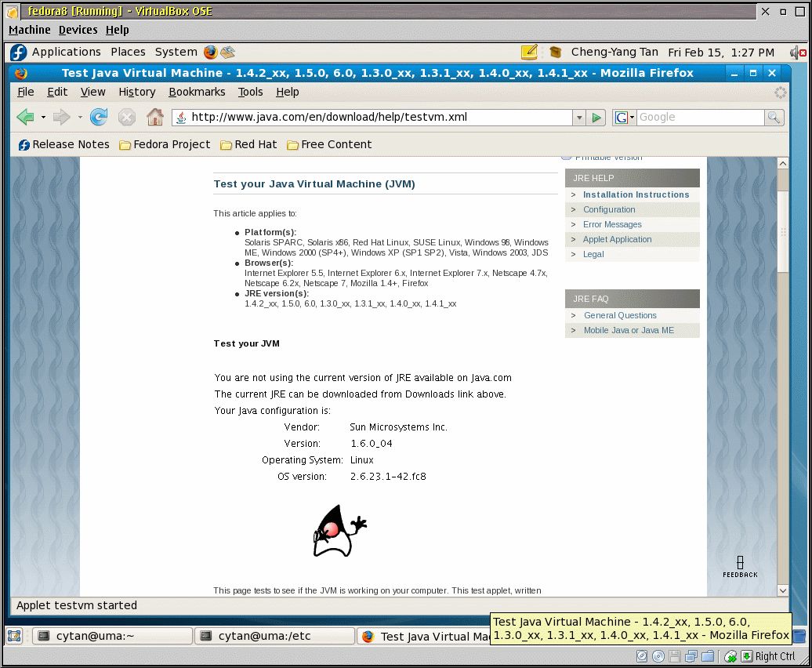Click the page scrollbar down arrow
This screenshot has width=812, height=668.
[x=783, y=590]
